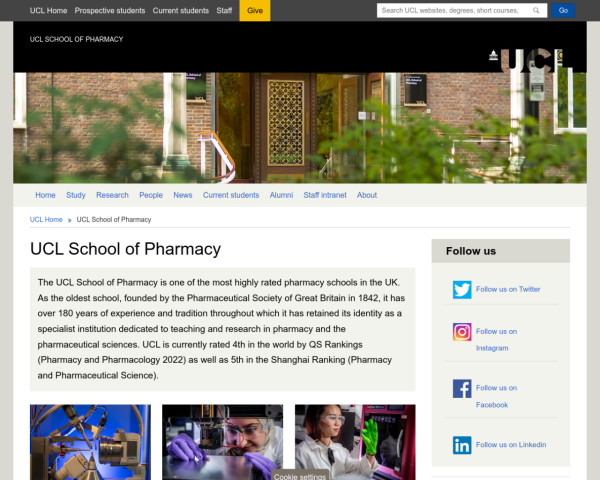Select Current students in navigation menu
This screenshot has width=600, height=480.
click(x=231, y=195)
